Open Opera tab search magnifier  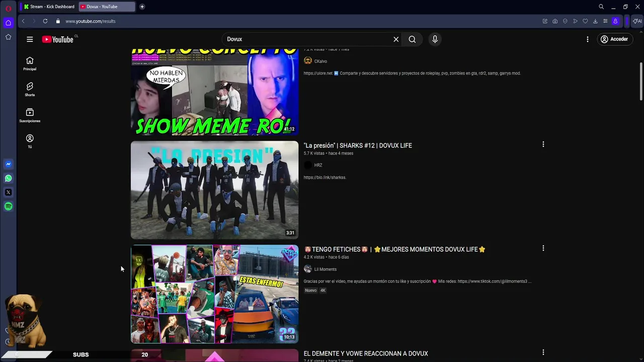(601, 7)
